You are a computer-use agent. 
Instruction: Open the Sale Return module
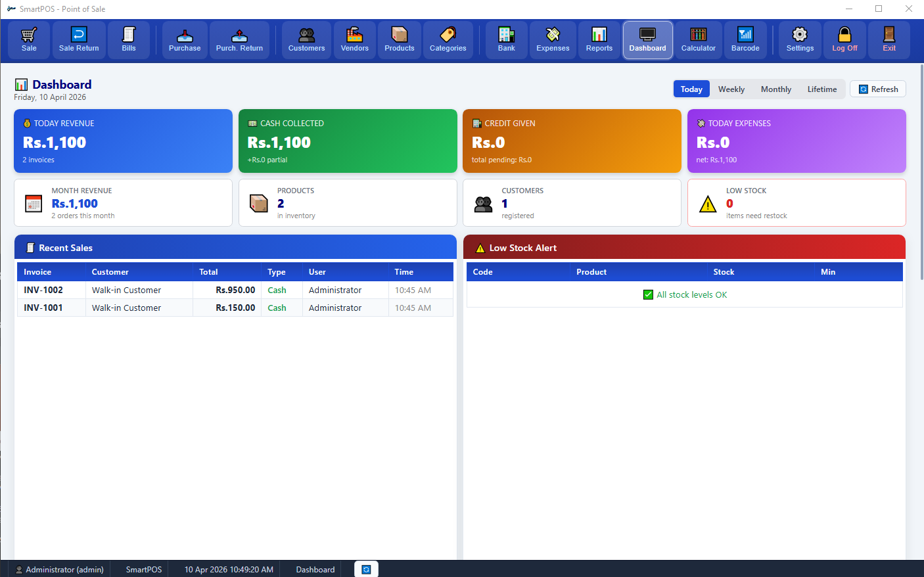[79, 39]
